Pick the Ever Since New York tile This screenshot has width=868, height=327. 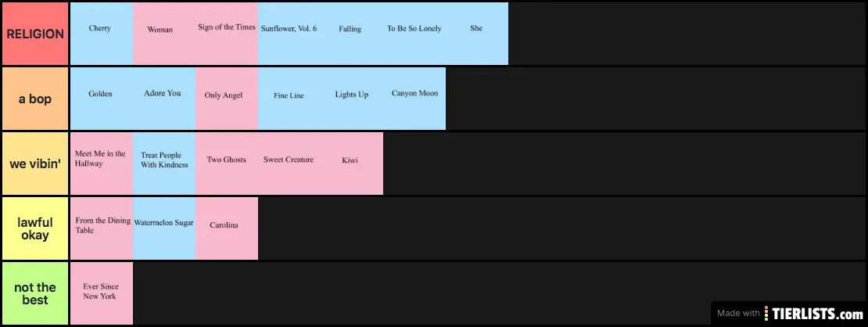102,293
